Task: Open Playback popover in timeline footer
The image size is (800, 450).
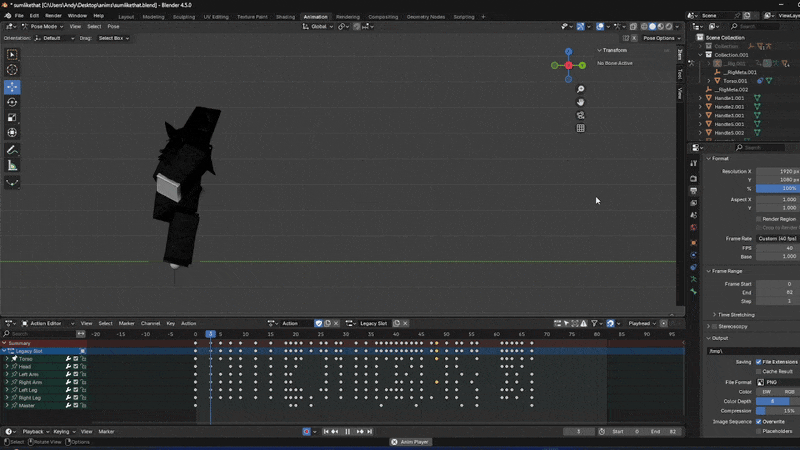Action: pyautogui.click(x=35, y=432)
